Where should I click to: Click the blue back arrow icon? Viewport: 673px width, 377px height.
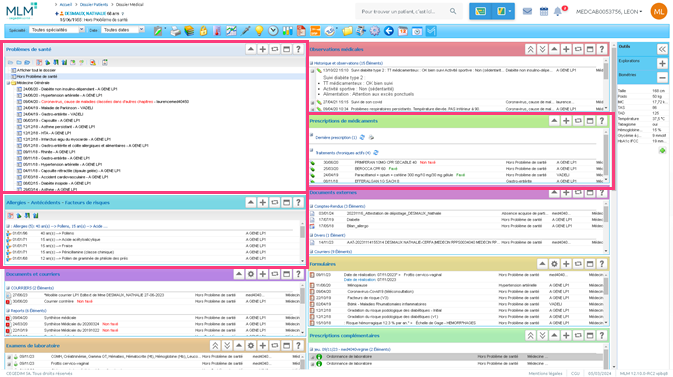coord(389,30)
